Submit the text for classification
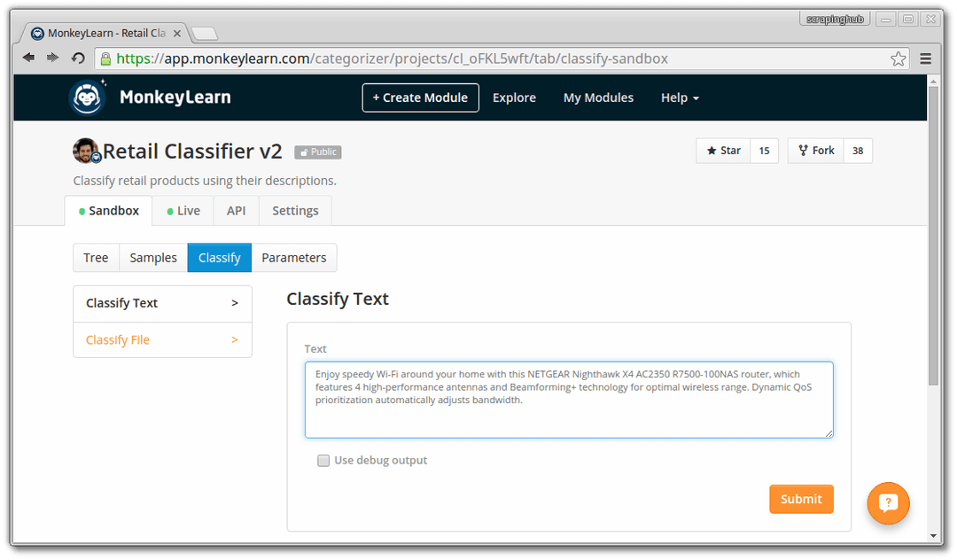The height and width of the screenshot is (560, 957). tap(801, 499)
